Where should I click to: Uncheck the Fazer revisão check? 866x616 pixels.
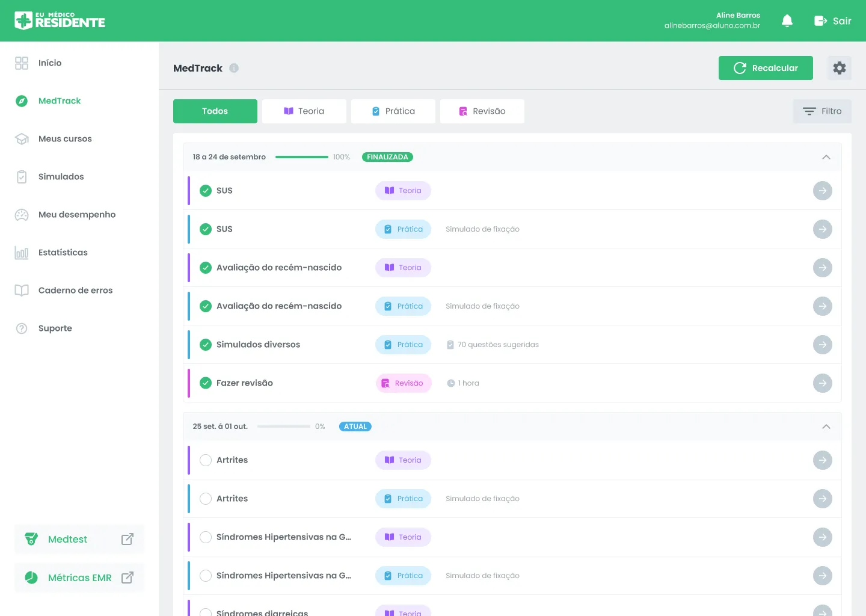(x=206, y=383)
